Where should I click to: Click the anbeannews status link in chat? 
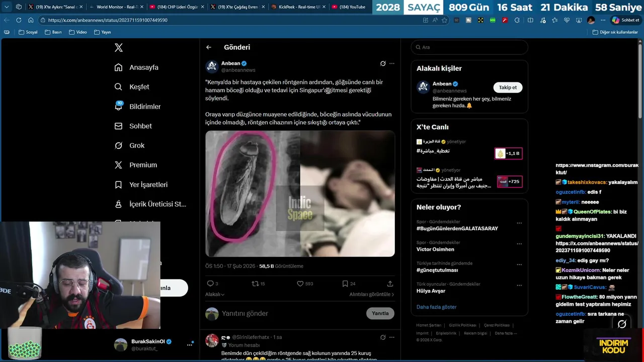[x=597, y=247]
